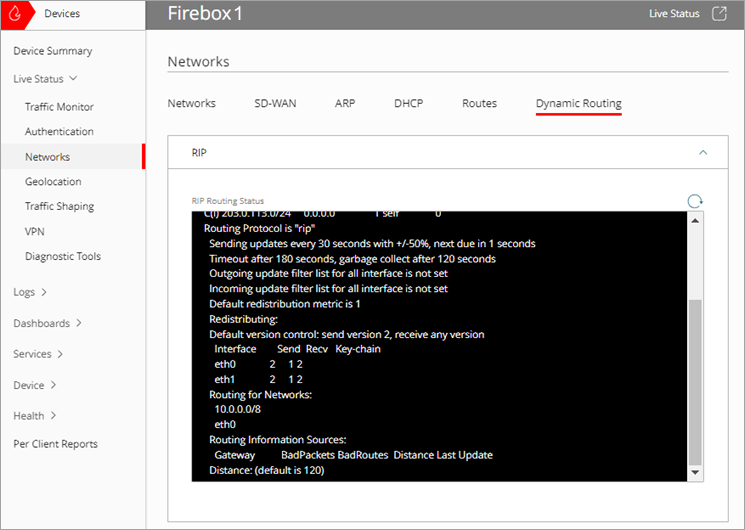Screen dimensions: 745x530
Task: Open Traffic Monitor in sidebar
Action: coord(59,107)
